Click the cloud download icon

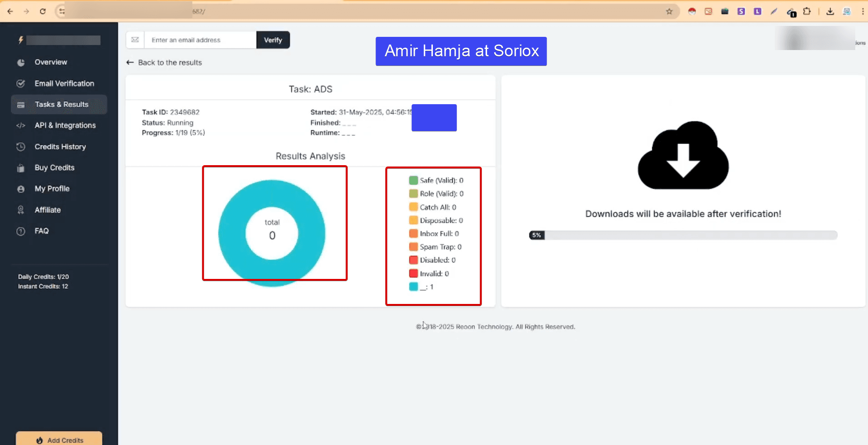[683, 155]
